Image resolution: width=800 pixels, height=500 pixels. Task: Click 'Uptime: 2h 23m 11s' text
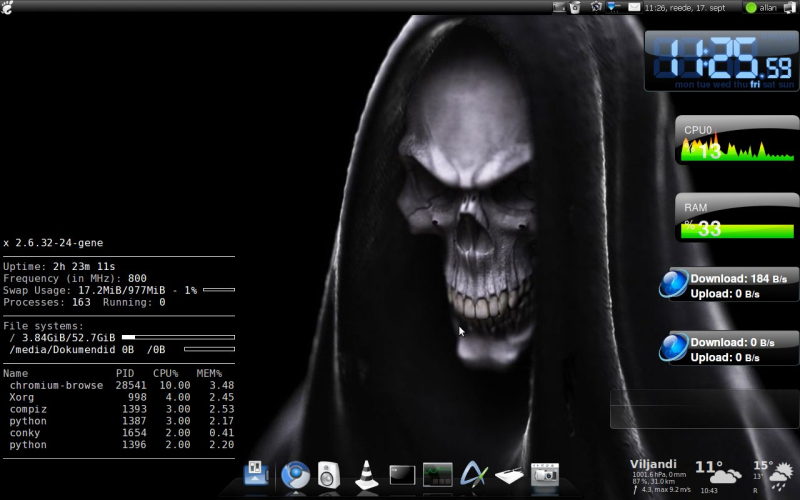click(59, 266)
